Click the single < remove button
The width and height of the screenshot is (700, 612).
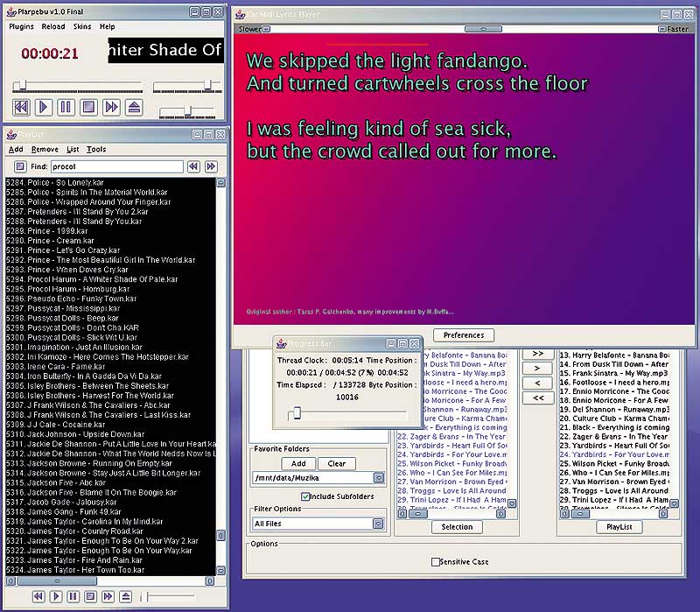538,383
